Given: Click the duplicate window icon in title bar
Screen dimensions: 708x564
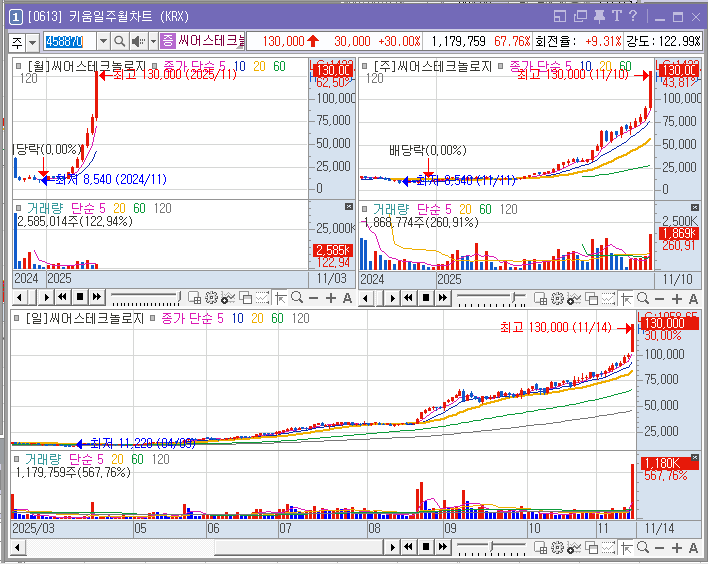Looking at the screenshot, I should pos(580,17).
